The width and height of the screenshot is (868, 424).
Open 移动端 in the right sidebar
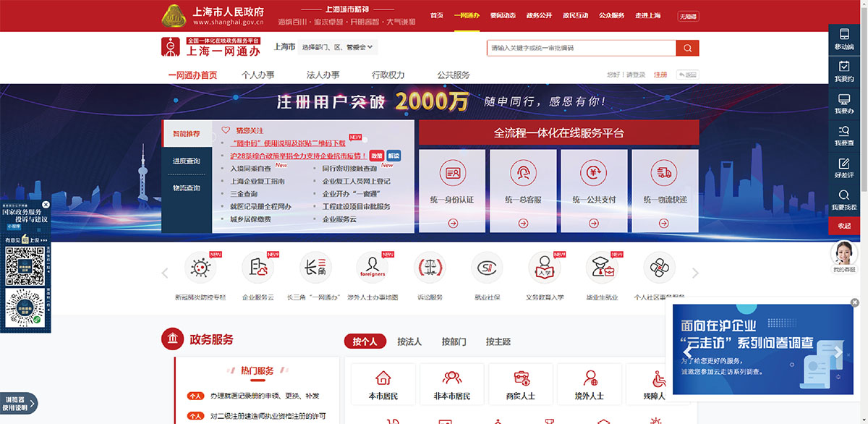tap(843, 39)
